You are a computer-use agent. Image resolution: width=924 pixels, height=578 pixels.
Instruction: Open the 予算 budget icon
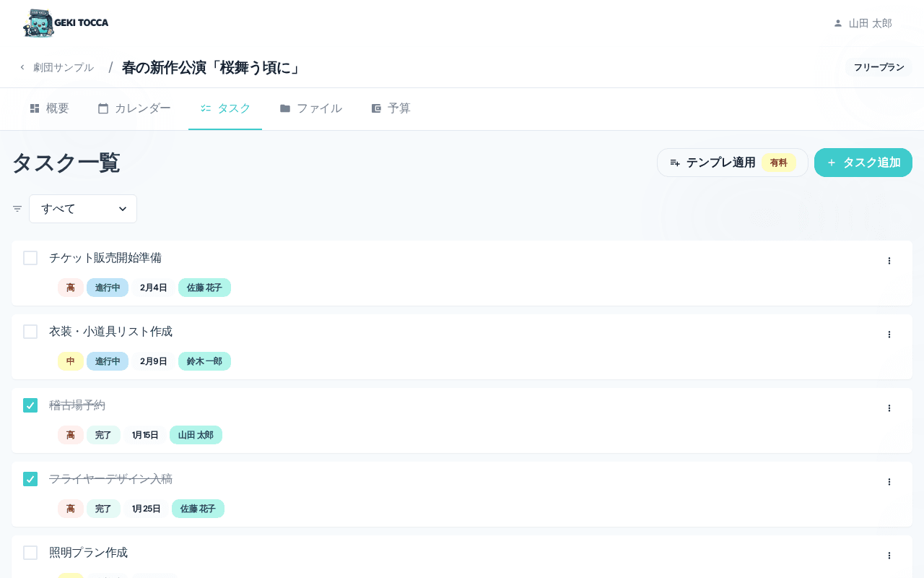click(377, 108)
